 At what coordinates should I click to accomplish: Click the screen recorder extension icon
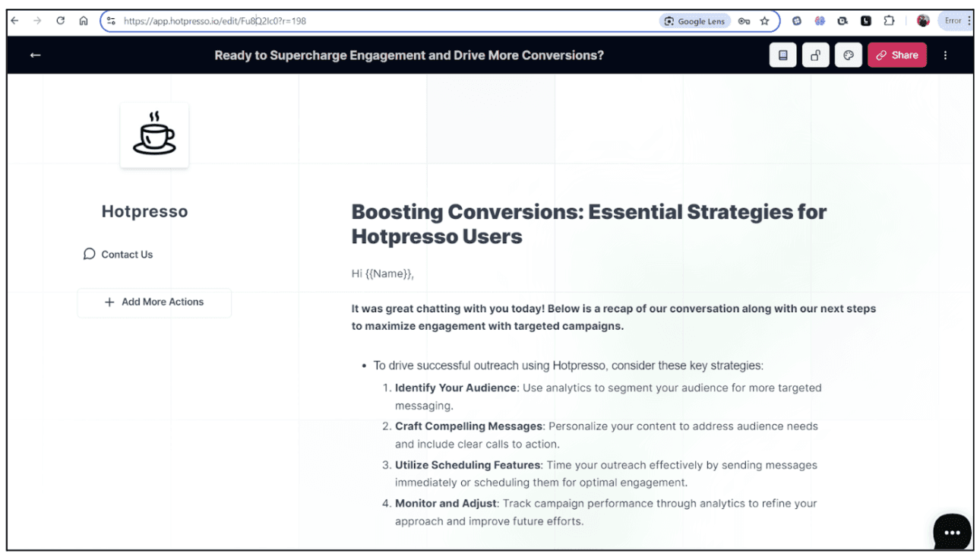click(x=842, y=21)
